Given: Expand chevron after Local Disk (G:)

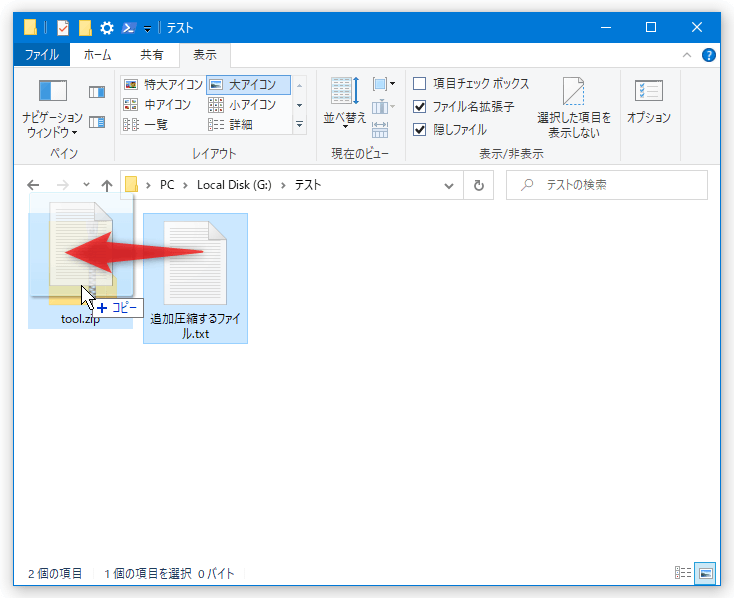Looking at the screenshot, I should point(283,185).
